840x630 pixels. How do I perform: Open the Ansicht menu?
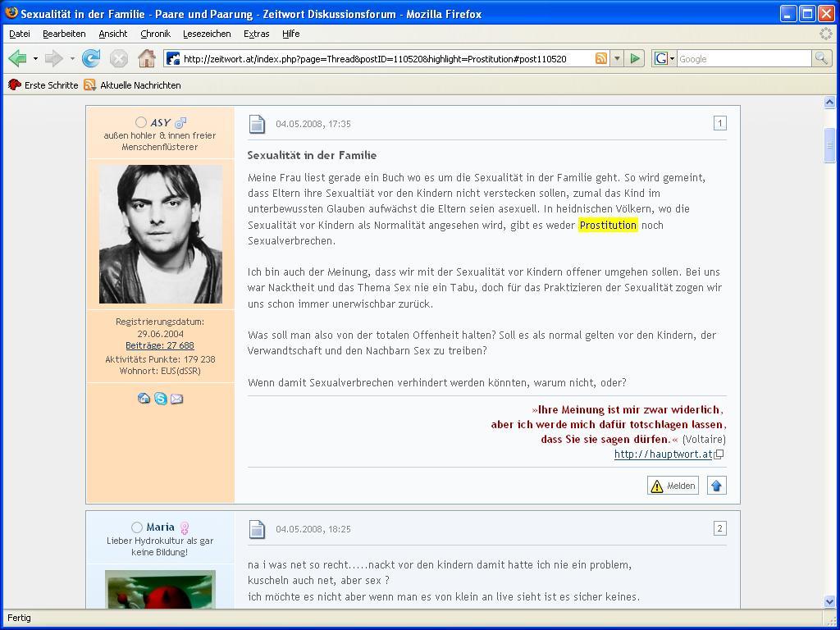pyautogui.click(x=113, y=34)
